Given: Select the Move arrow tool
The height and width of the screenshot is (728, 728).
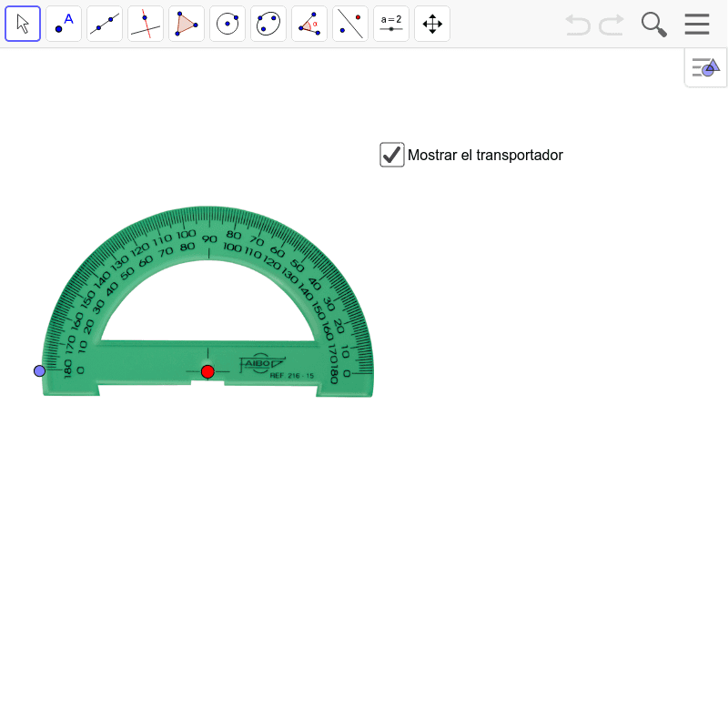Looking at the screenshot, I should (23, 24).
